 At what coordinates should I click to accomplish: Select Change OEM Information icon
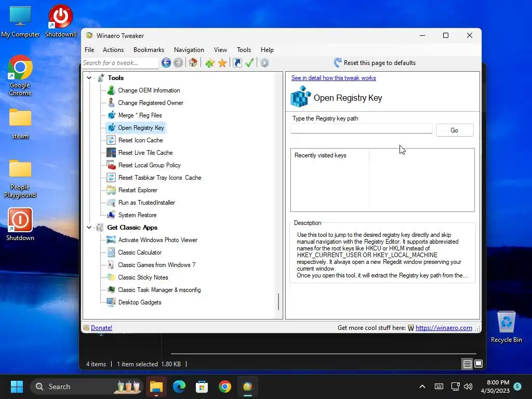click(x=111, y=90)
